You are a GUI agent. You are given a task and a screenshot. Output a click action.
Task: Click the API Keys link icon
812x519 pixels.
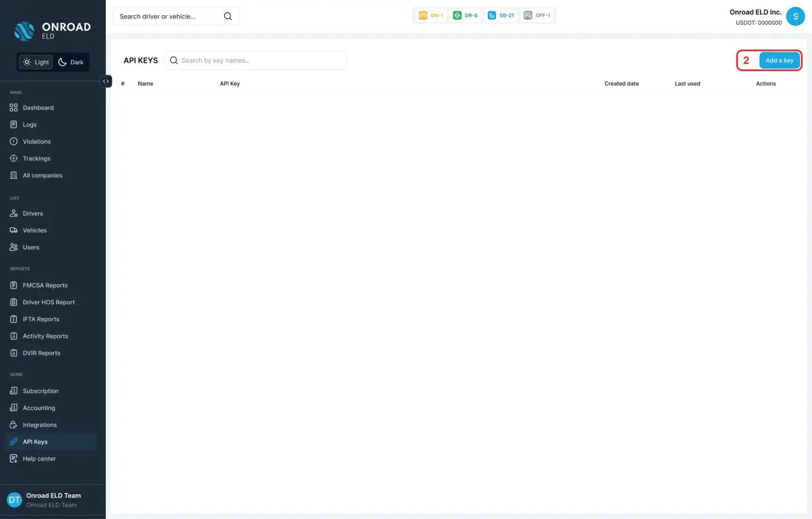pos(14,442)
